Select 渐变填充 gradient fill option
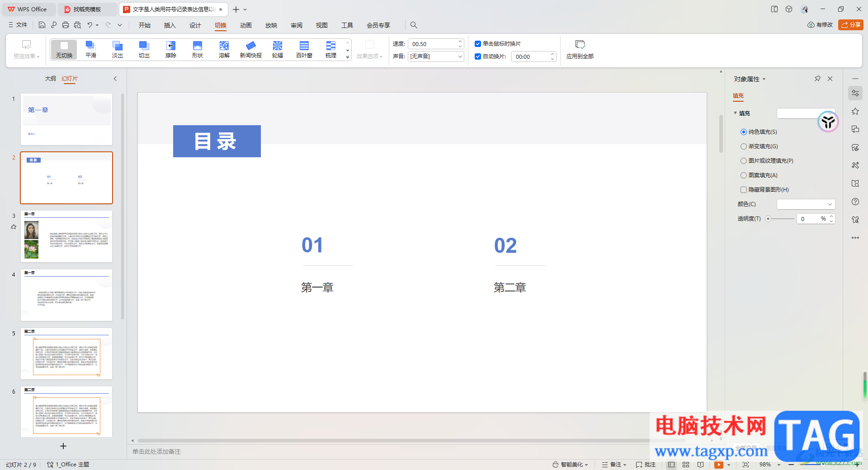868x470 pixels. (x=759, y=146)
